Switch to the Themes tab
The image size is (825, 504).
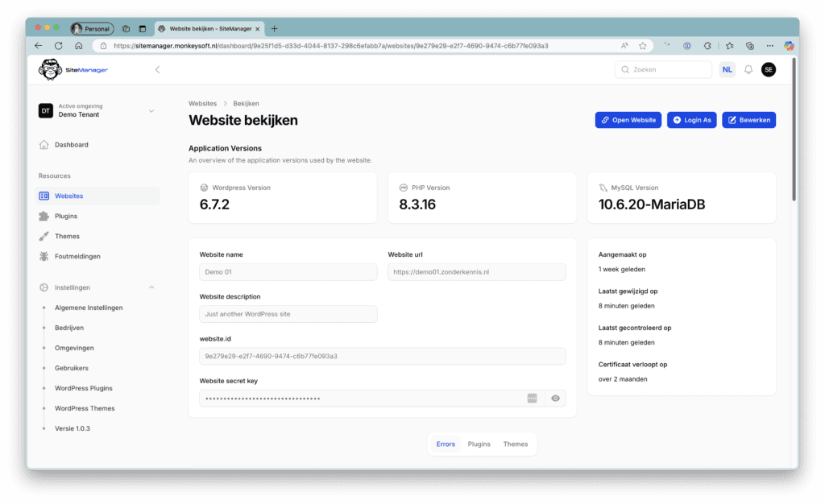click(x=515, y=444)
